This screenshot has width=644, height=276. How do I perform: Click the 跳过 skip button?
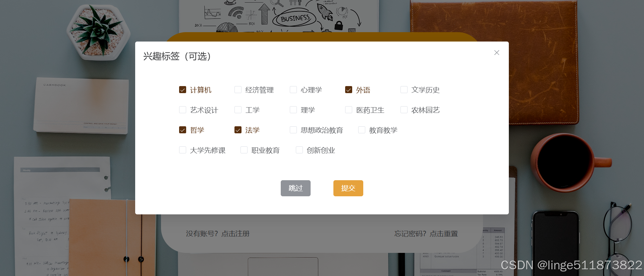[x=296, y=188]
